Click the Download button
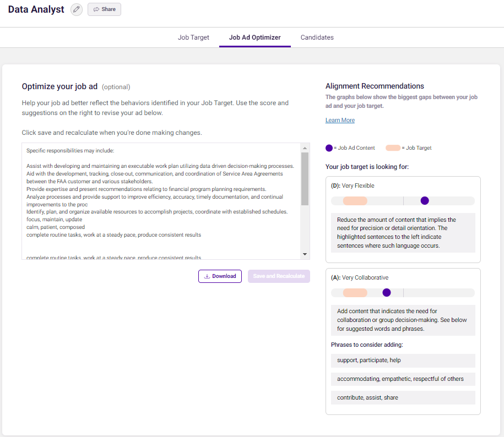The image size is (504, 437). pos(220,276)
